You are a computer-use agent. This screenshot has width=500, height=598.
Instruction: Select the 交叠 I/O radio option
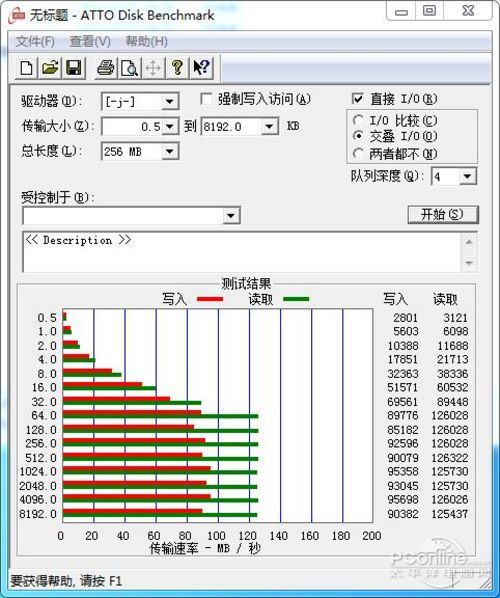pyautogui.click(x=358, y=136)
